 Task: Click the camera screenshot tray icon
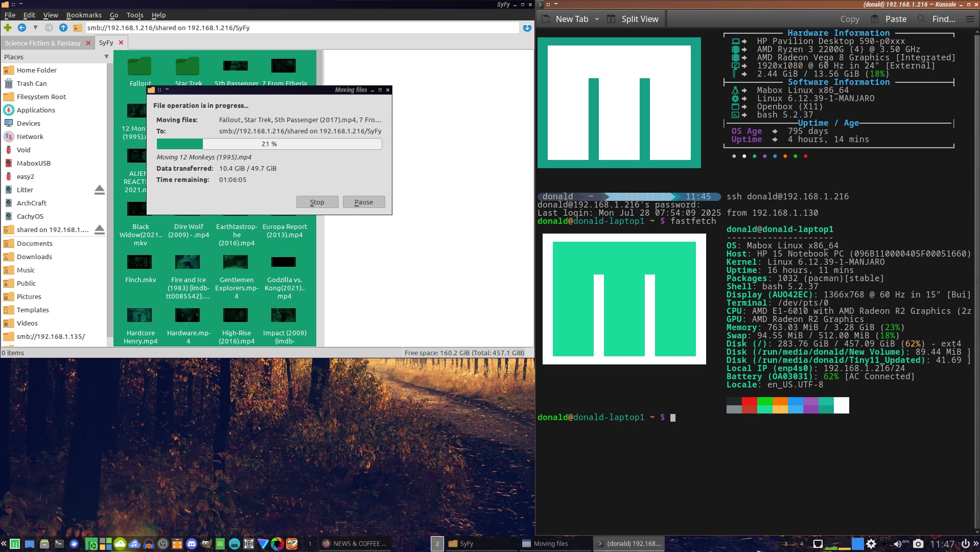point(918,544)
